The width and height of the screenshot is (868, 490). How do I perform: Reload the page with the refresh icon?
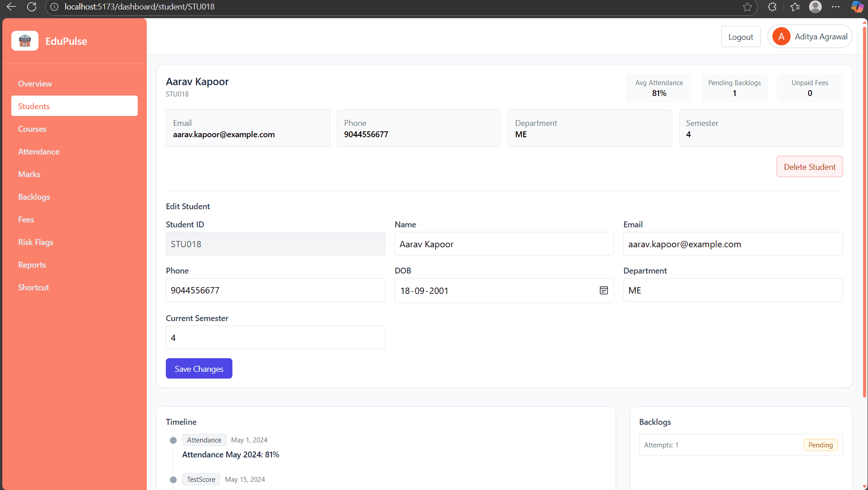32,7
